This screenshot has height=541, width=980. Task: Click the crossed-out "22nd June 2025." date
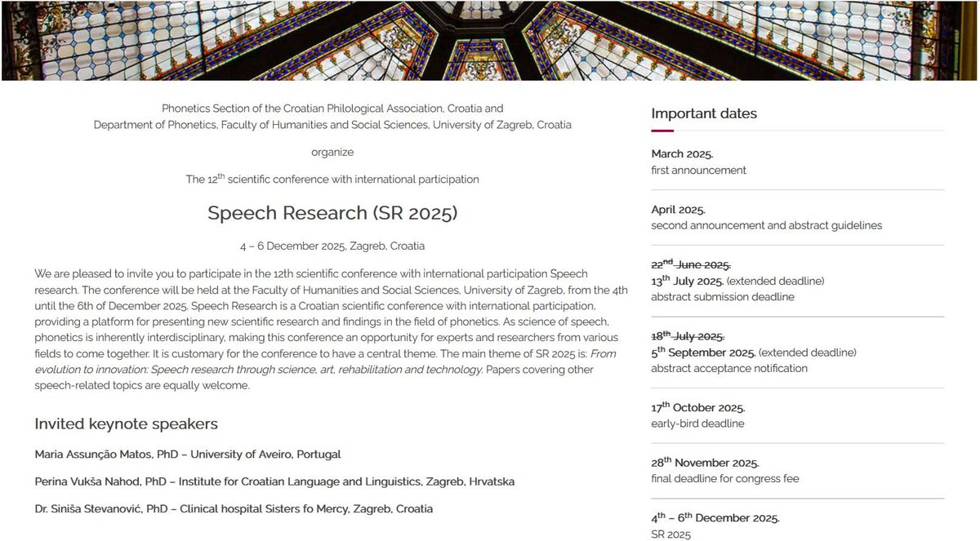[691, 264]
